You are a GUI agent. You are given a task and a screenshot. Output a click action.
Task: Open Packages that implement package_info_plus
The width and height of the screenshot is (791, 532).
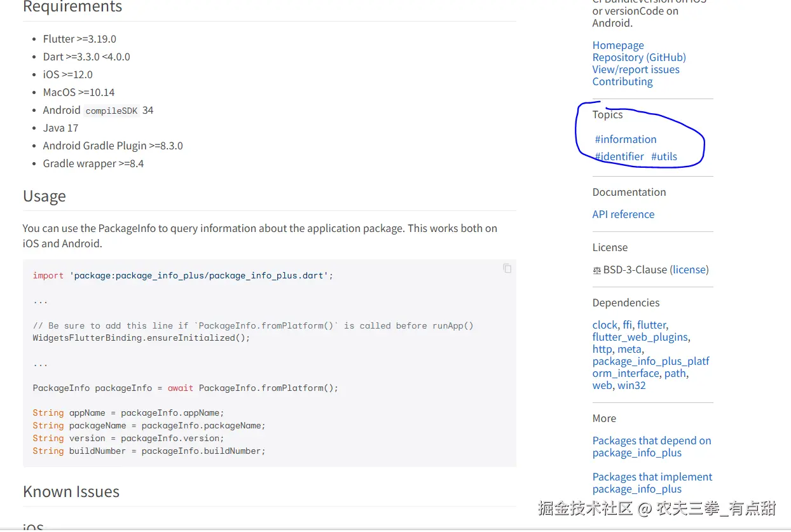click(652, 482)
